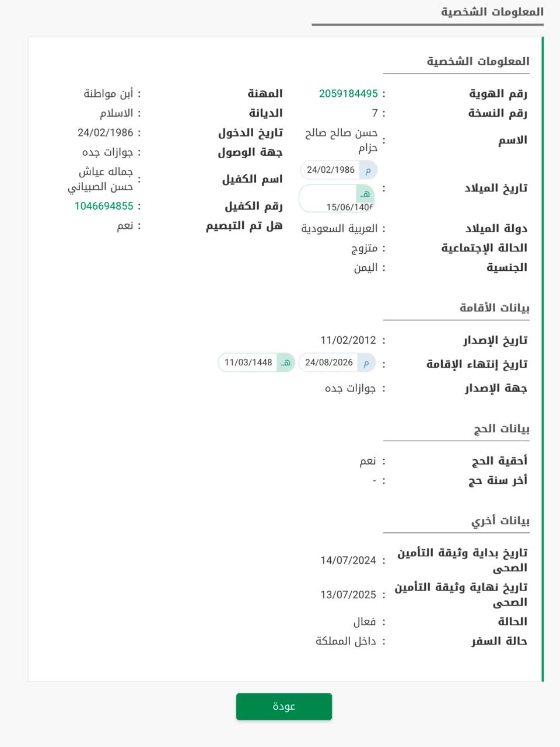Click the بيانات أخري section header
Image resolution: width=560 pixels, height=747 pixels.
[500, 521]
